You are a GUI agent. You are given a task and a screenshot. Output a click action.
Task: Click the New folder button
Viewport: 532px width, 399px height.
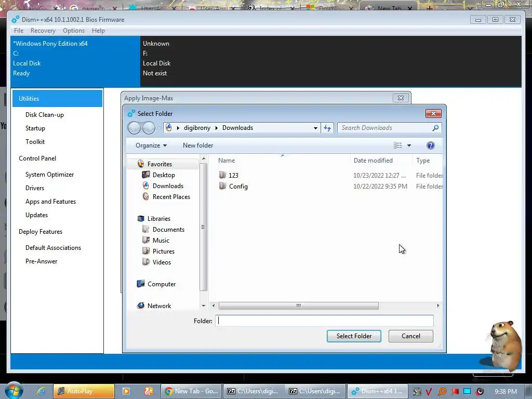[198, 145]
